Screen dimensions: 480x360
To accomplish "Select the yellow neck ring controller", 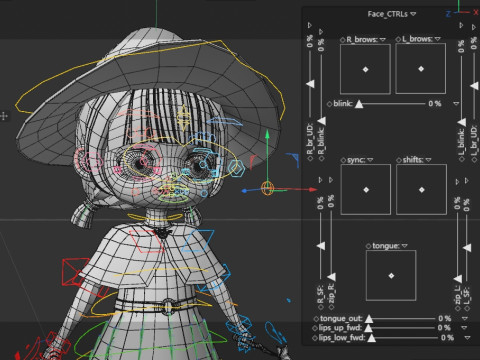I will click(x=155, y=218).
